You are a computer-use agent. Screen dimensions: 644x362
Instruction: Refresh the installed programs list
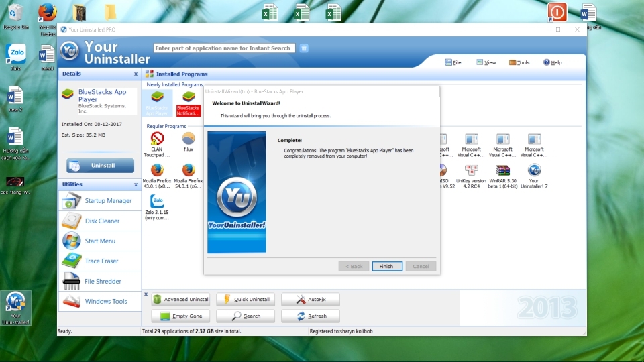(311, 316)
